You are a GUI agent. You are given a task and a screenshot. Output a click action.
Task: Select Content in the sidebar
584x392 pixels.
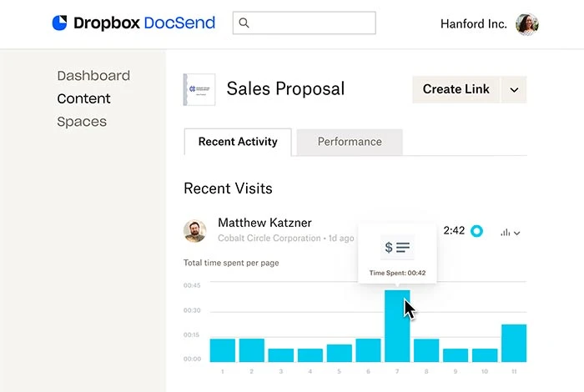point(83,98)
